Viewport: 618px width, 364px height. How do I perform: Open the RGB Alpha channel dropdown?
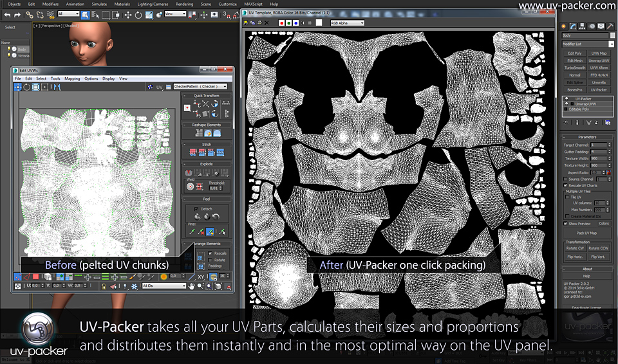347,23
